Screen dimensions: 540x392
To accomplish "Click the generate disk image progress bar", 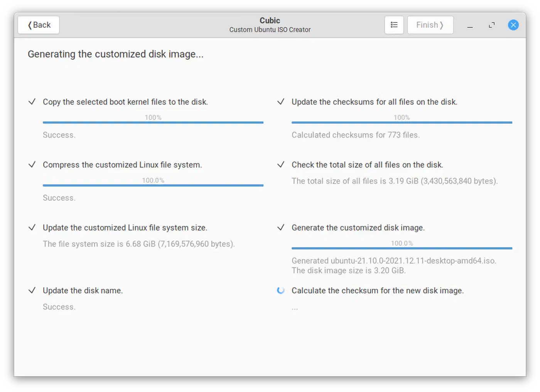I will point(402,248).
